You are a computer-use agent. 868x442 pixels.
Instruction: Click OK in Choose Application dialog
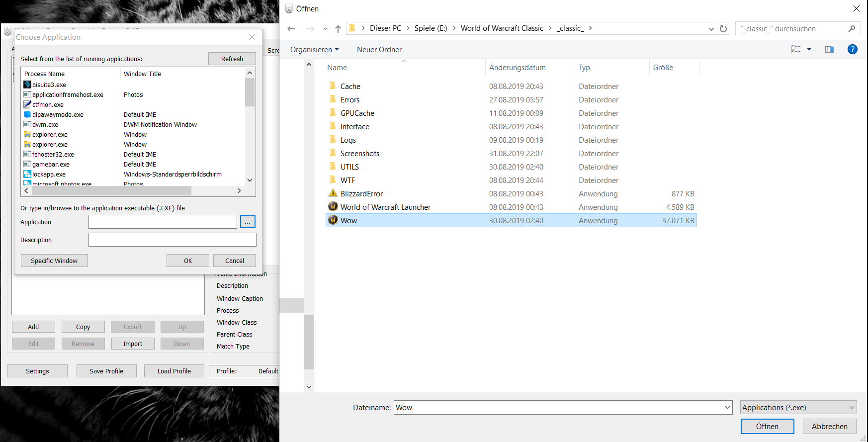(x=188, y=261)
